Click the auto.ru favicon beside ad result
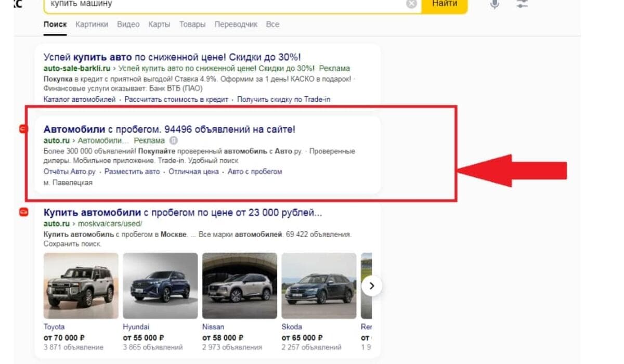The image size is (624, 364). 23,129
